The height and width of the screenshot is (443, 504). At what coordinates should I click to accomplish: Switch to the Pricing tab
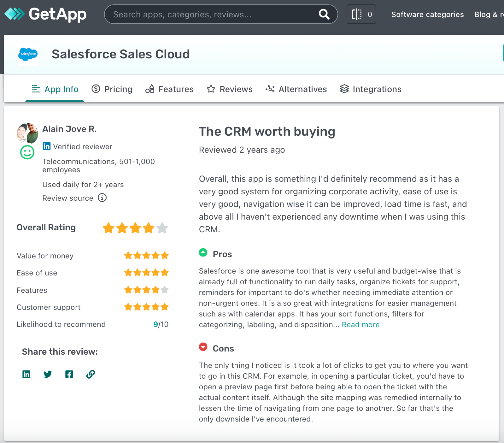[x=112, y=89]
